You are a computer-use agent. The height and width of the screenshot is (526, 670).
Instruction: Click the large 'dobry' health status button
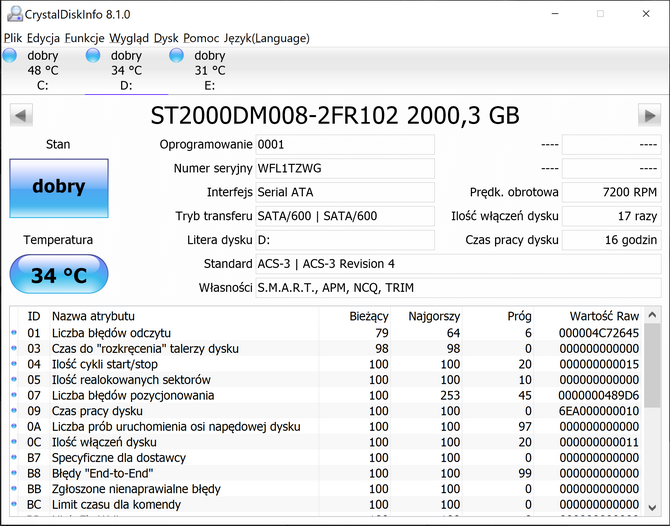click(59, 188)
